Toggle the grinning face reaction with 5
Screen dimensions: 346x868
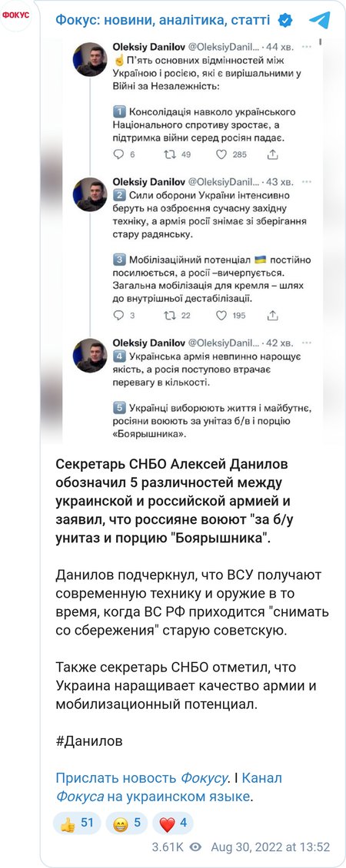[126, 823]
